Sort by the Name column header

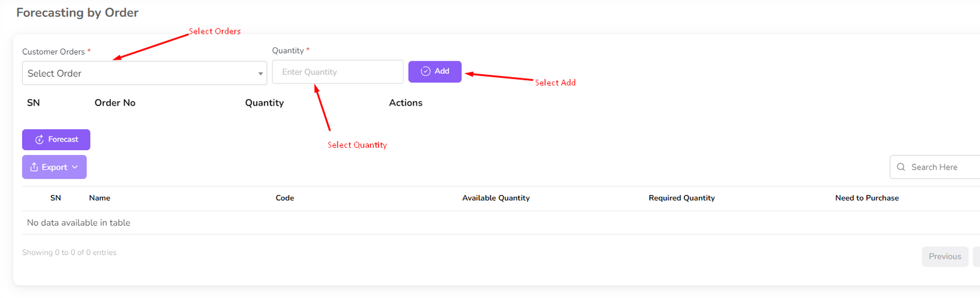[99, 198]
